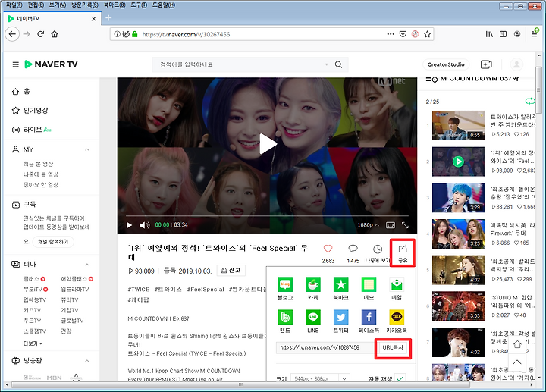Click the upload video camera icon

[486, 64]
